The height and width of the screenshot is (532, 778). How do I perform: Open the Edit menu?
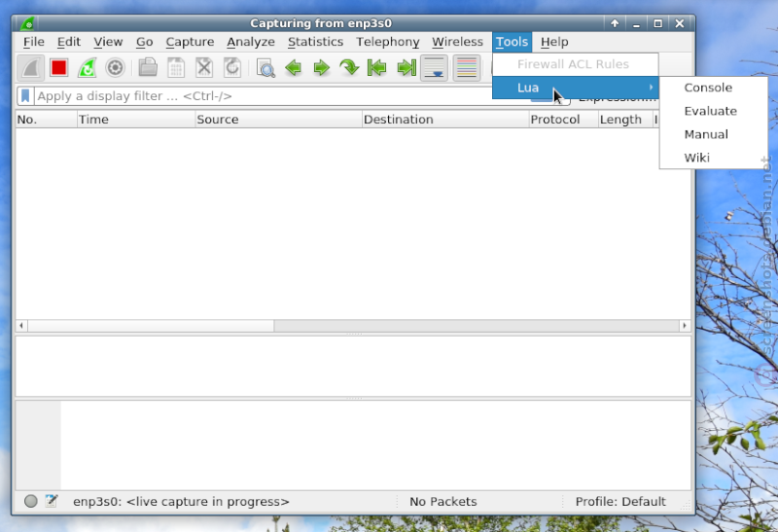point(68,42)
